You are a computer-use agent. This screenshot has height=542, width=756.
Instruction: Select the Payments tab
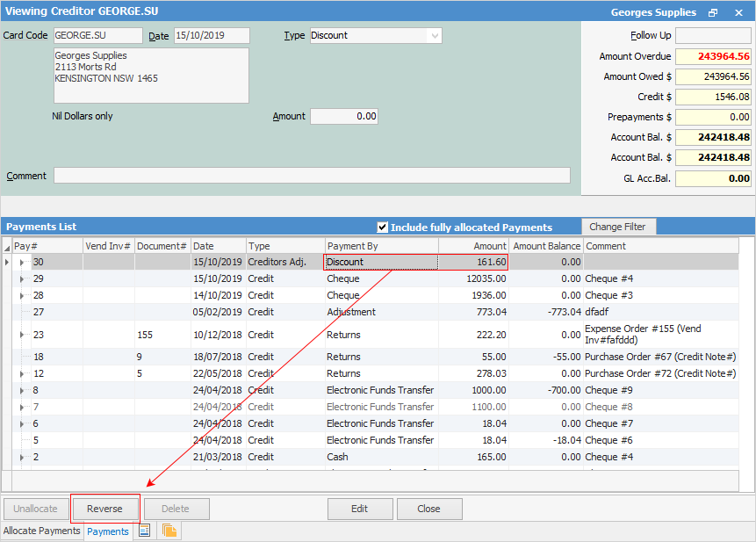tap(107, 531)
